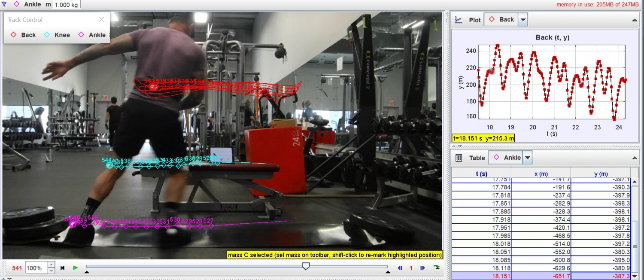Select the Ankle track label in toolbar

tap(33, 4)
